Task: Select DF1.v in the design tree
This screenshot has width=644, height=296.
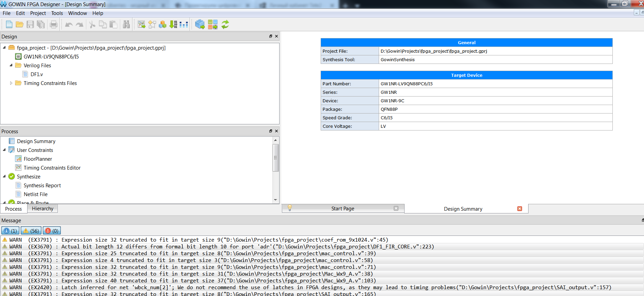Action: [x=37, y=74]
